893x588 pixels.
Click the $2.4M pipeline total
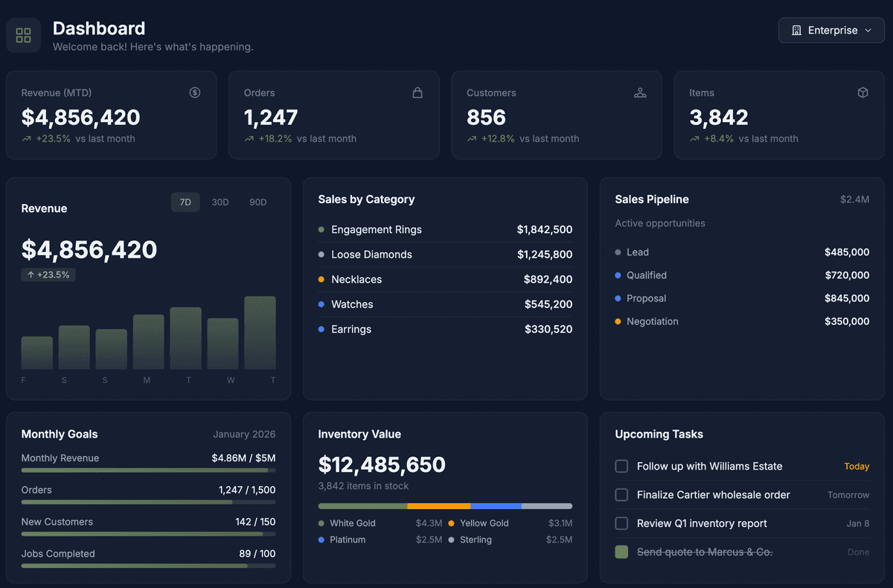click(854, 199)
